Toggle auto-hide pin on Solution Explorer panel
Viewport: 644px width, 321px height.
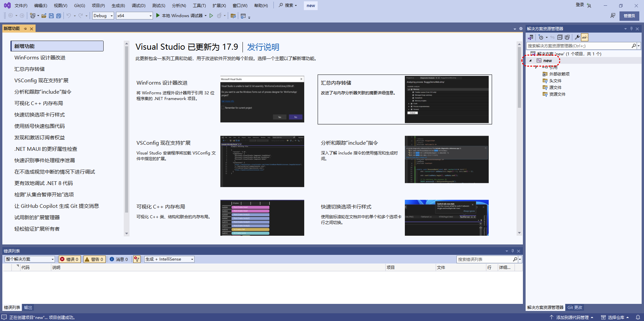point(631,29)
